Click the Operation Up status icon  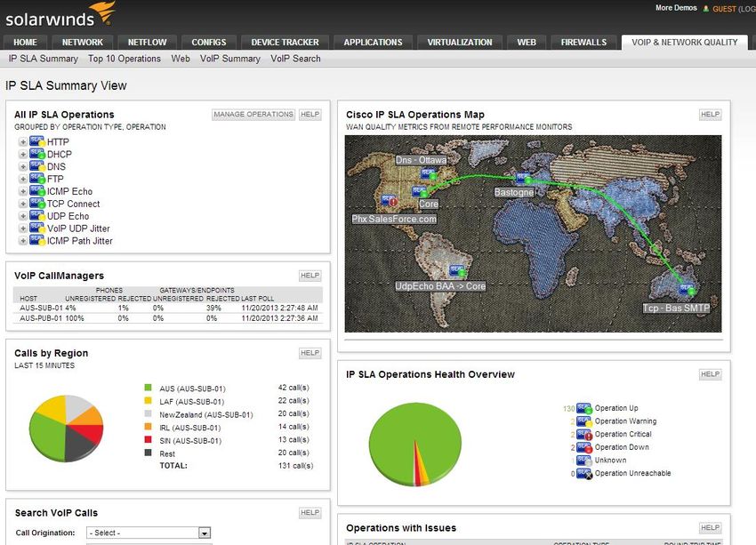(x=584, y=408)
